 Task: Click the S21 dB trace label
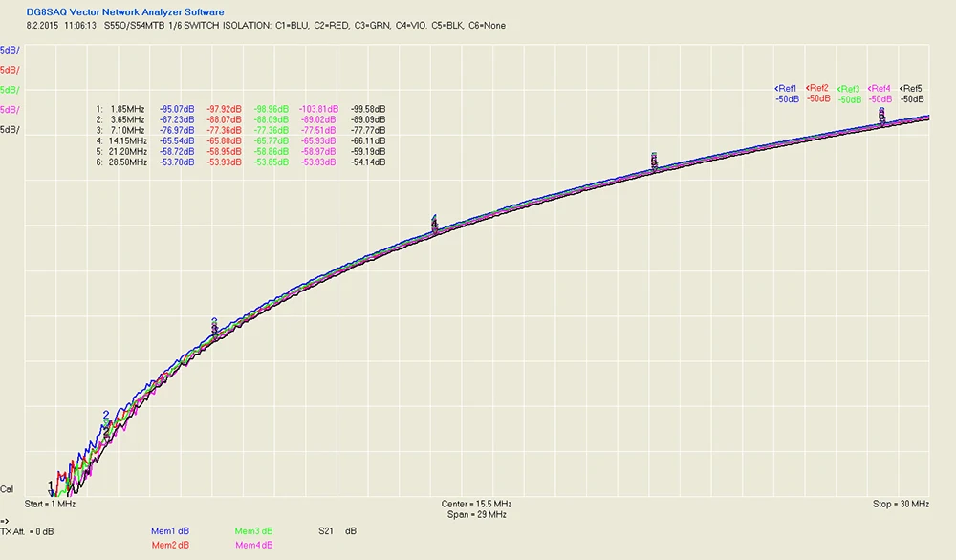337,531
